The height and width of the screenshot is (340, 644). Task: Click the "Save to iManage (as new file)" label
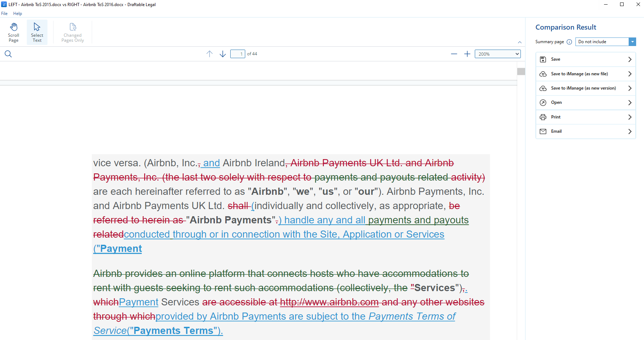pos(579,74)
